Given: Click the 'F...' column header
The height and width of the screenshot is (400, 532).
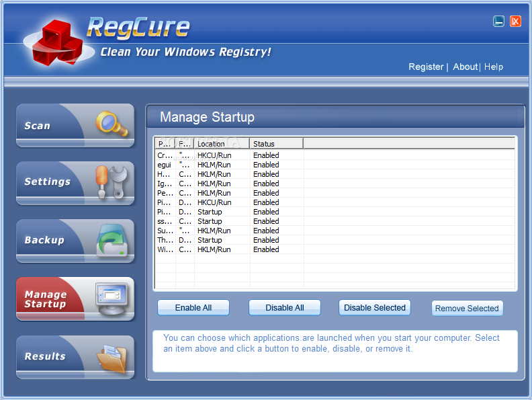Looking at the screenshot, I should [185, 144].
